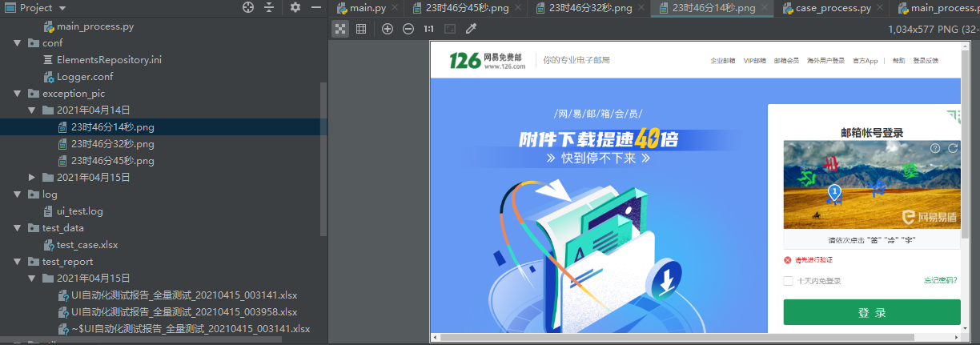The height and width of the screenshot is (345, 980).
Task: Collapse 2021年04月15日 folder under test_report
Action: (x=32, y=279)
